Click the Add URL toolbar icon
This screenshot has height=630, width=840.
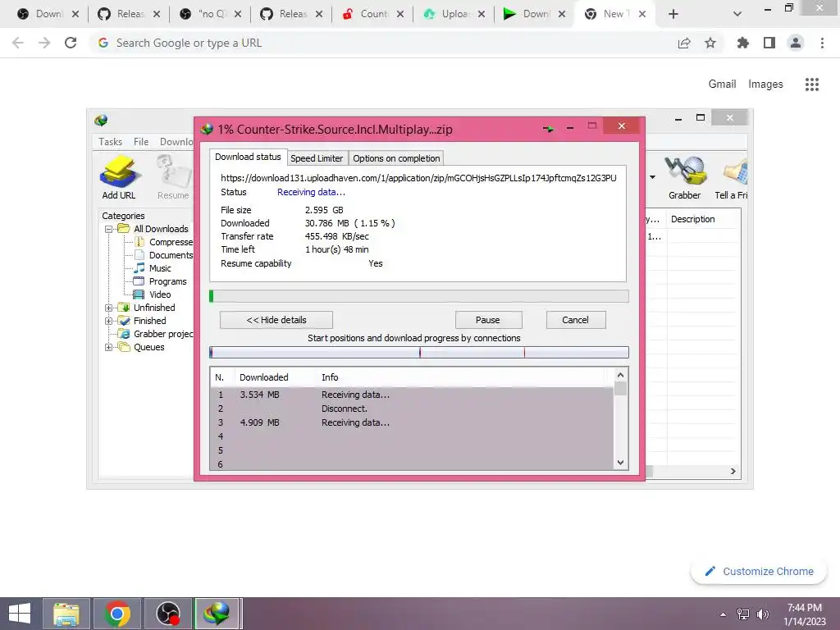click(119, 177)
